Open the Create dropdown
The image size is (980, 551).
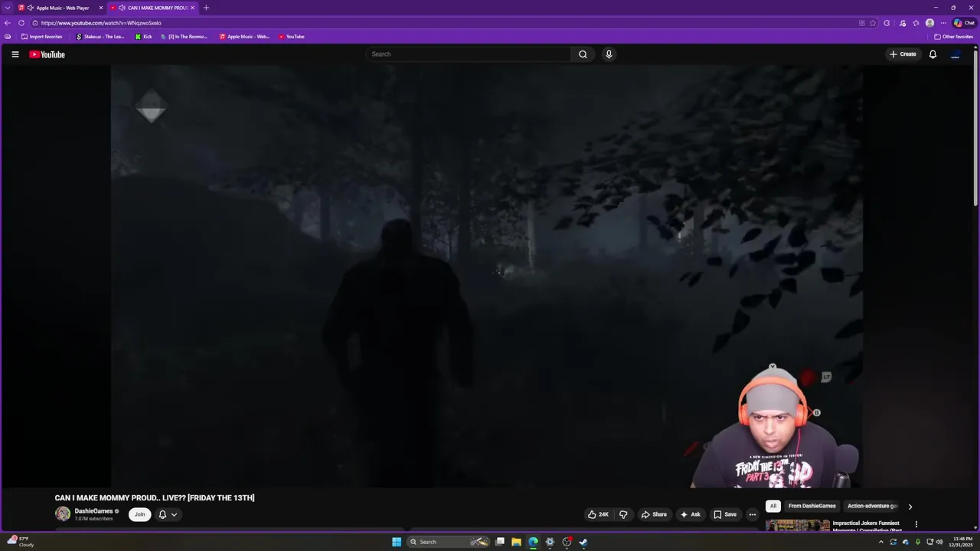(903, 54)
